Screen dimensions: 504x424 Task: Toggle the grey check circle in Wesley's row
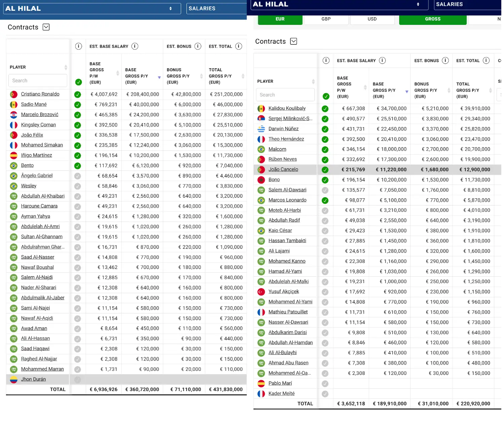[x=78, y=186]
